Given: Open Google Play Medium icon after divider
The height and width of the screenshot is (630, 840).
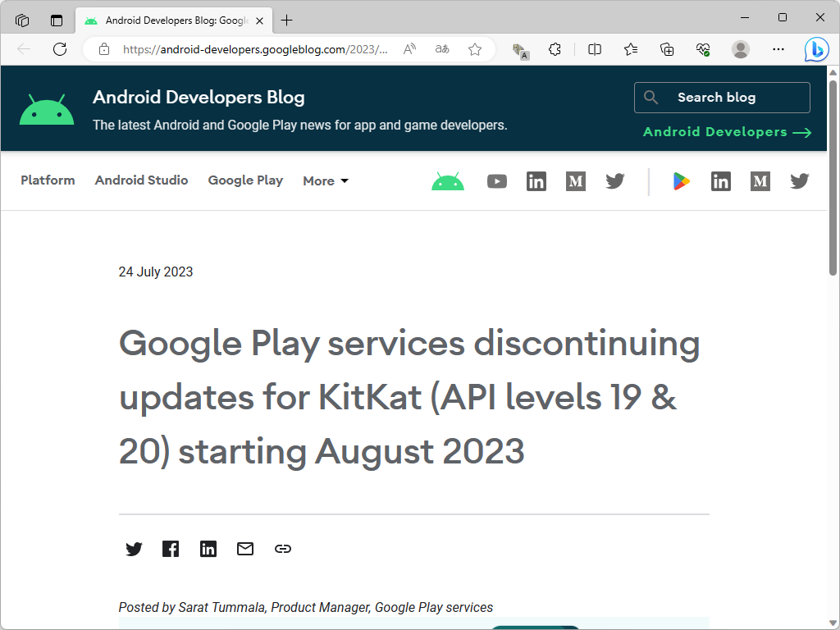Looking at the screenshot, I should pyautogui.click(x=760, y=181).
